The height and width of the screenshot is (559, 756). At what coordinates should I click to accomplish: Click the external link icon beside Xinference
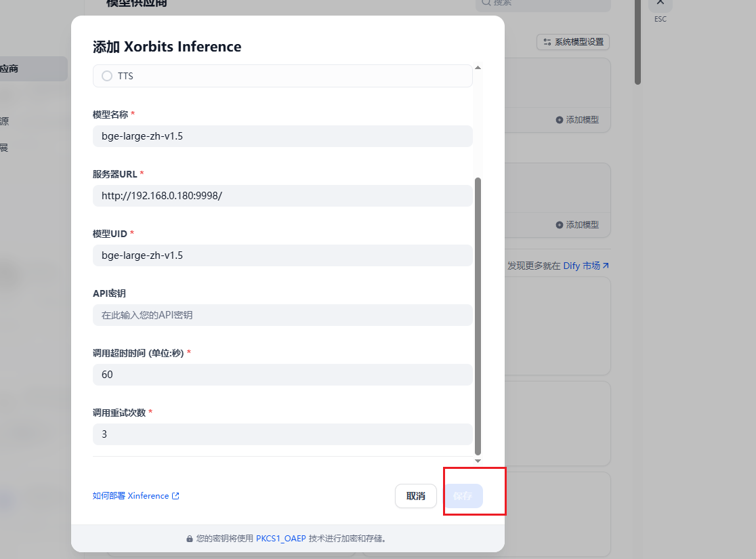point(175,496)
